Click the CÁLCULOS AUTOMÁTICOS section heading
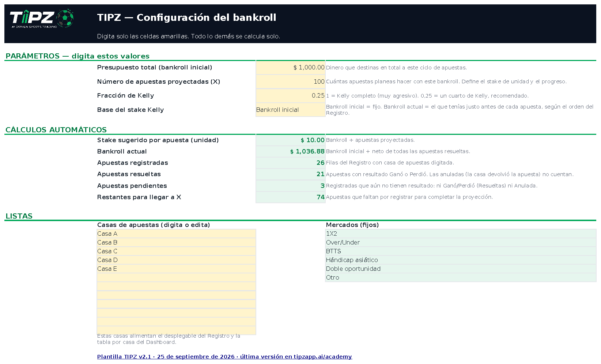The height and width of the screenshot is (364, 601). click(56, 130)
